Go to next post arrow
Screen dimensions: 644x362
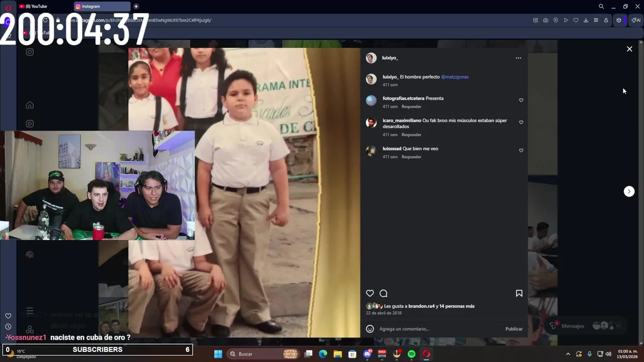(x=629, y=191)
